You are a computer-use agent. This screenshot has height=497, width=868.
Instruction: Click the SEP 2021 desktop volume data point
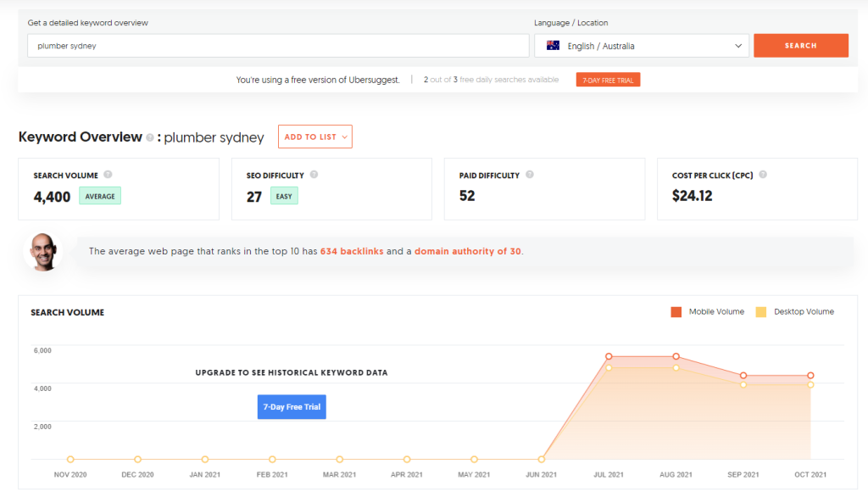click(743, 384)
